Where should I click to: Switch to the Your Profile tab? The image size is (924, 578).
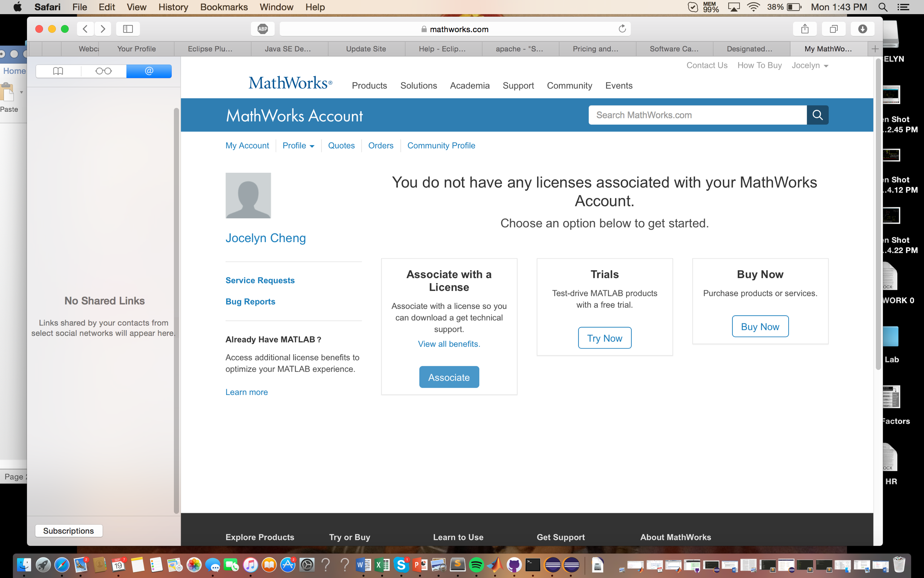(x=136, y=48)
